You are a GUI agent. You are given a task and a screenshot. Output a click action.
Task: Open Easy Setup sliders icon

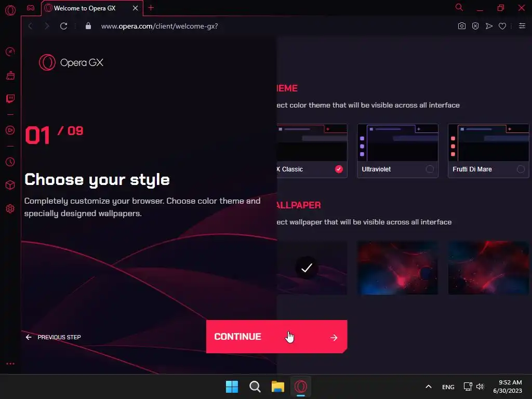522,26
